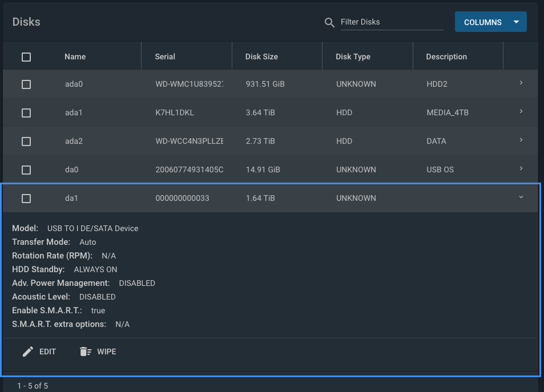544x392 pixels.
Task: Click the Enable S.M.A.R.T. true value
Action: coord(98,310)
